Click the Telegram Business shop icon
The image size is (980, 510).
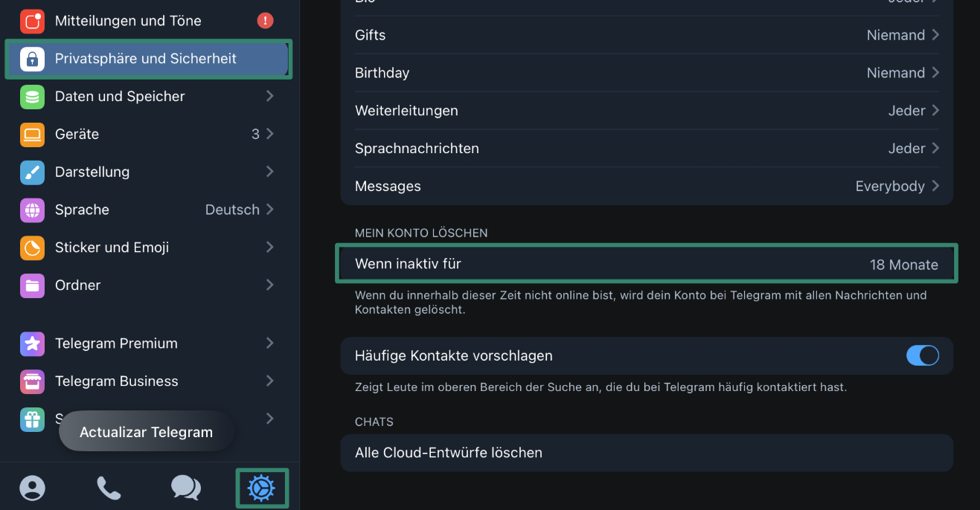tap(32, 381)
